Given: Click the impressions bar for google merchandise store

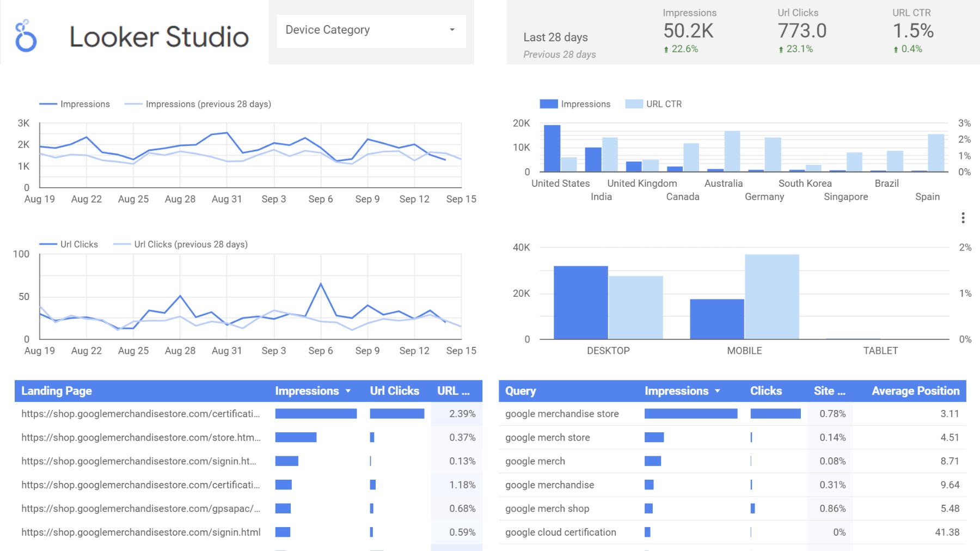Looking at the screenshot, I should 691,414.
